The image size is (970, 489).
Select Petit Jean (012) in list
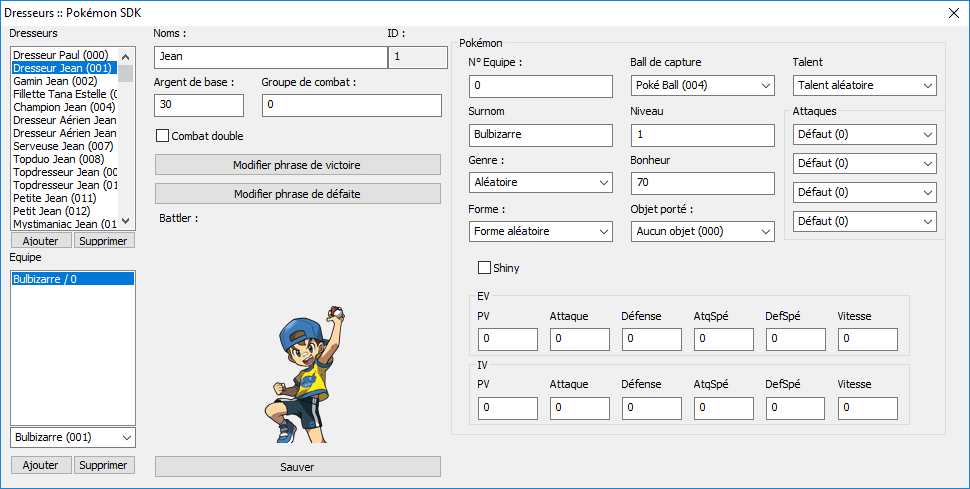pos(64,211)
